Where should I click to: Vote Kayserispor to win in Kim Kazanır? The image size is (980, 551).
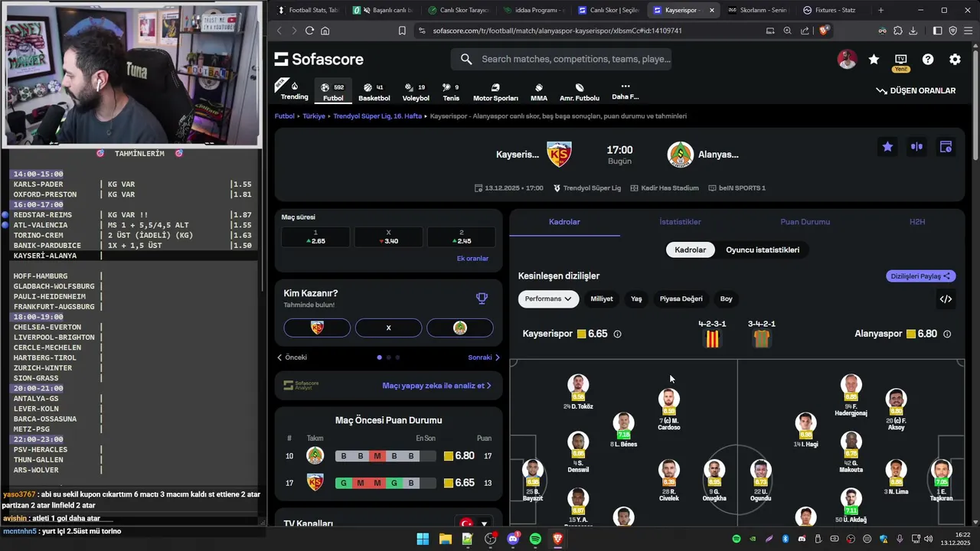(x=317, y=328)
